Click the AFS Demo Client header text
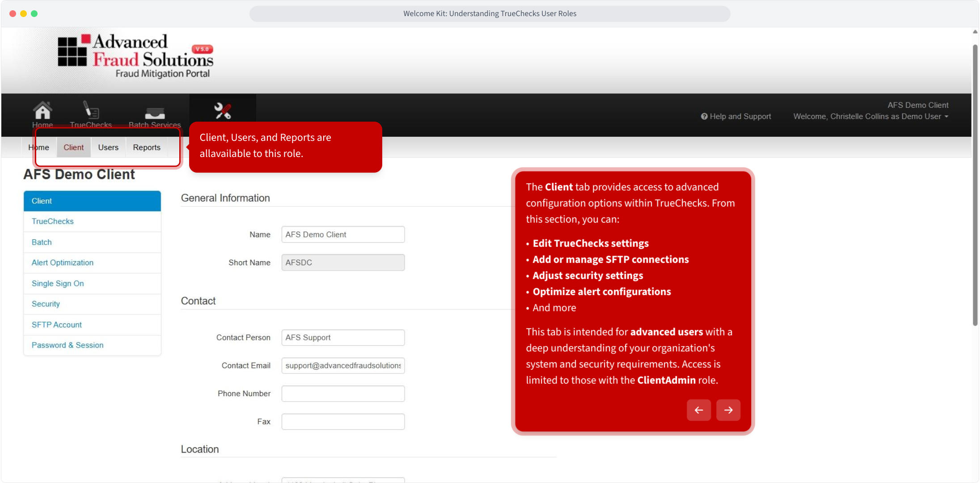 [x=918, y=105]
